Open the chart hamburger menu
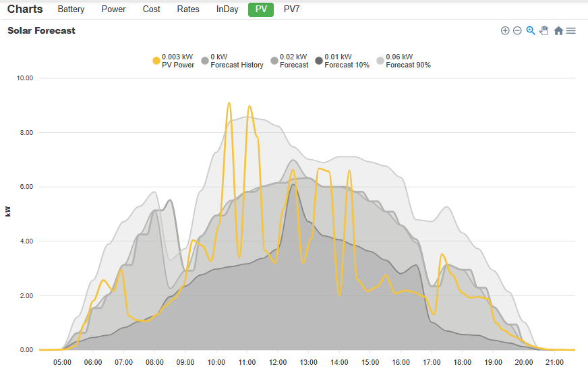588x377 pixels. (x=570, y=31)
